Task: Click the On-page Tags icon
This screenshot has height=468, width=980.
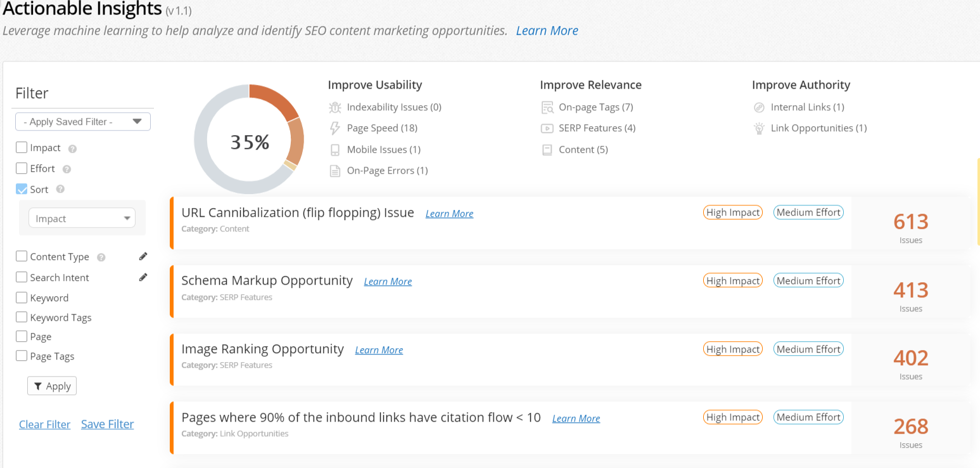Action: pyautogui.click(x=547, y=107)
